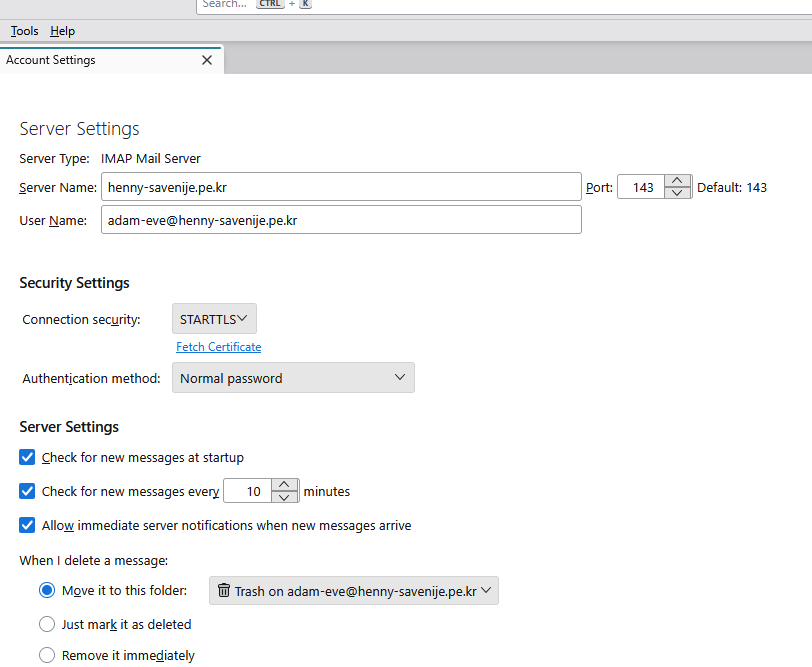This screenshot has height=667, width=812.
Task: Click the Server Name text field
Action: click(341, 187)
